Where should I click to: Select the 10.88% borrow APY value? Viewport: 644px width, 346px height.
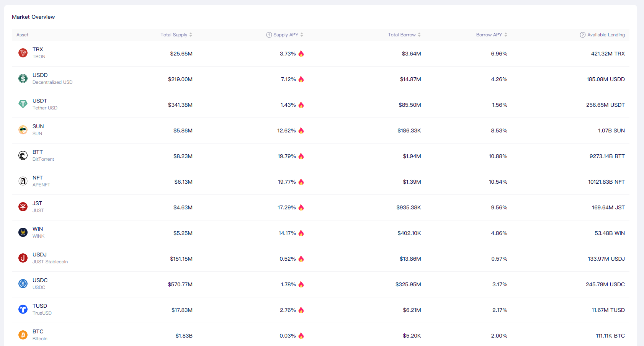point(498,156)
